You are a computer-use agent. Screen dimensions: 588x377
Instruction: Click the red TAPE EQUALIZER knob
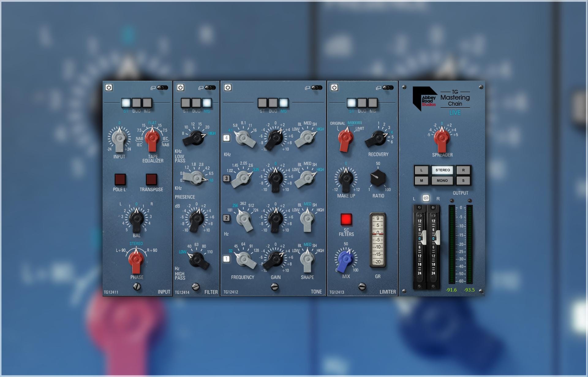click(x=152, y=139)
